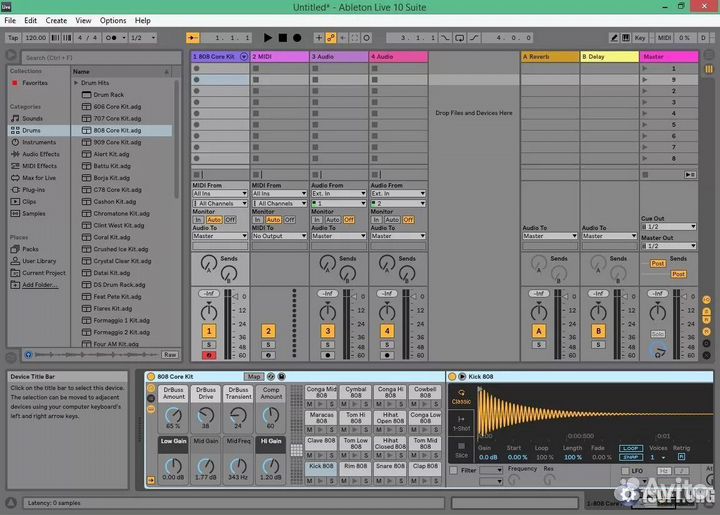Enable MIDI Map Mode
This screenshot has width=720, height=515.
(x=664, y=38)
